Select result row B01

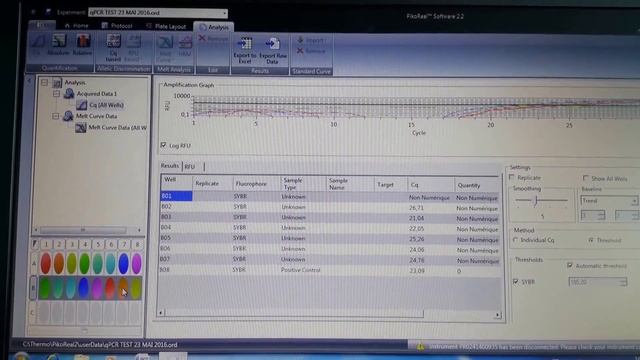click(x=329, y=196)
